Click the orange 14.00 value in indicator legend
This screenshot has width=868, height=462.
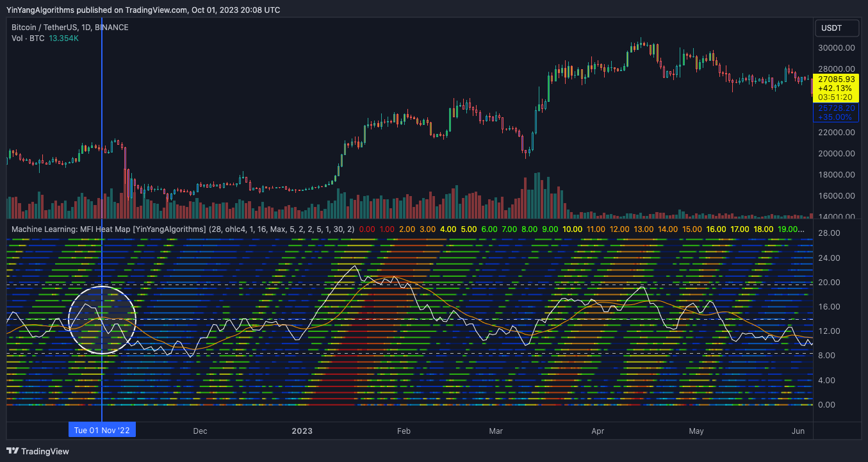(667, 229)
